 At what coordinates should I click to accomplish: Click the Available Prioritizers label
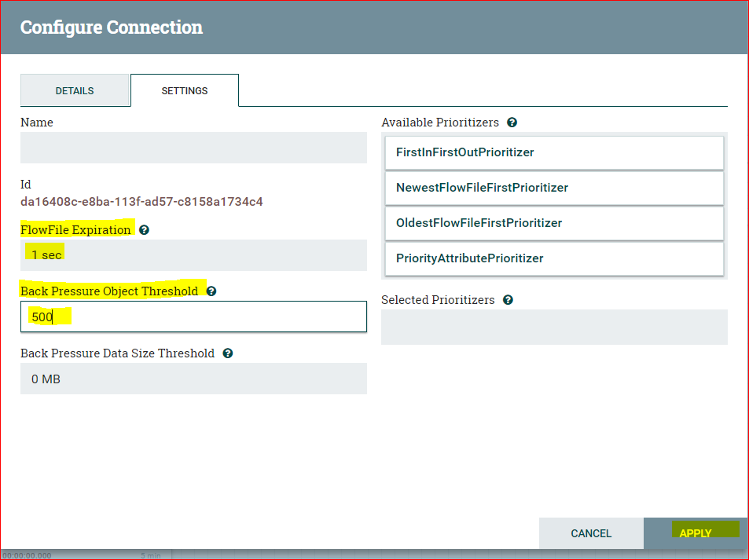(x=440, y=123)
